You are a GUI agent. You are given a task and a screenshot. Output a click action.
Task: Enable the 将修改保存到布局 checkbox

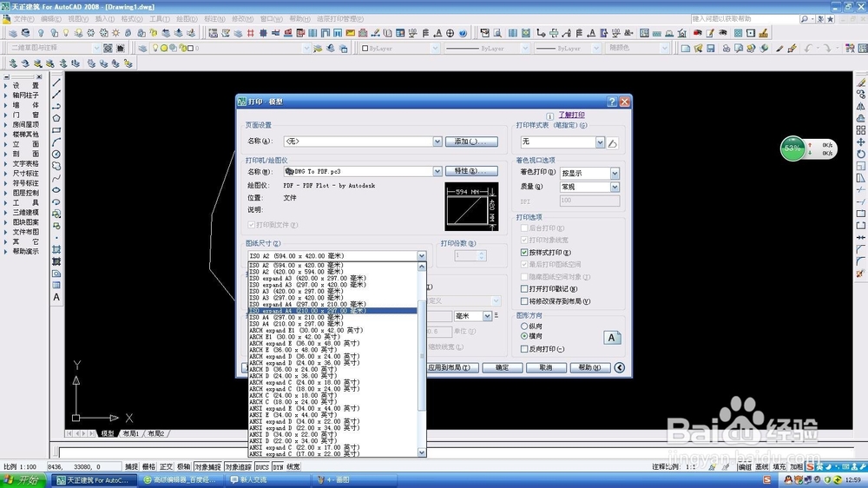[524, 301]
